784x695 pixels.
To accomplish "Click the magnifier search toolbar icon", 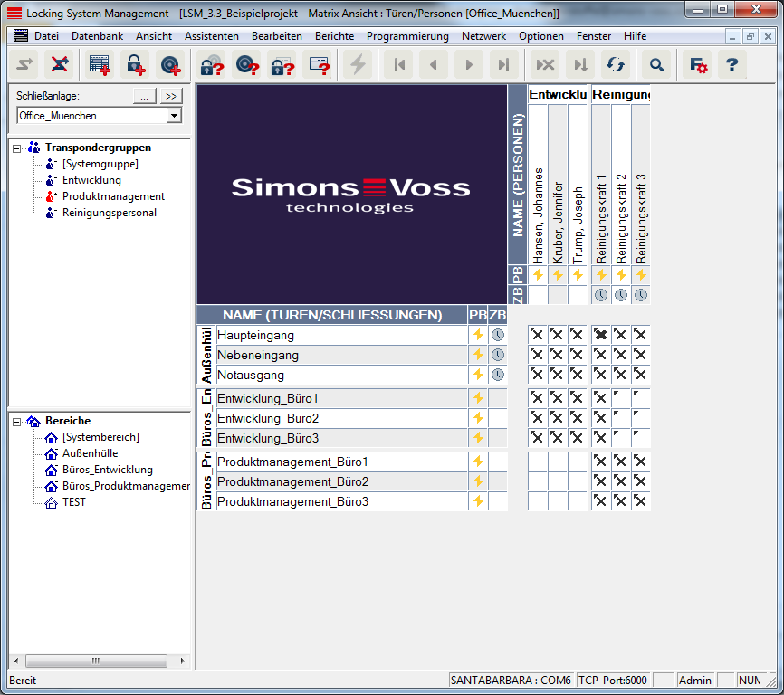I will 657,64.
